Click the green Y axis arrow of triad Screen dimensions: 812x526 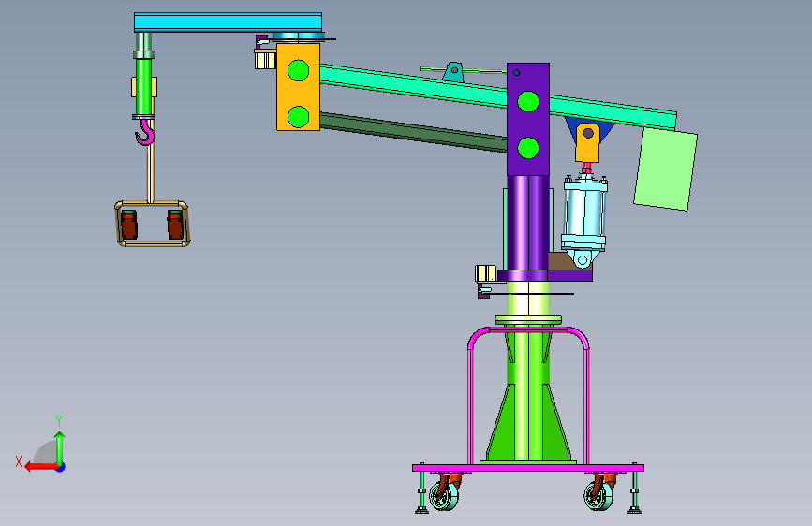click(60, 447)
